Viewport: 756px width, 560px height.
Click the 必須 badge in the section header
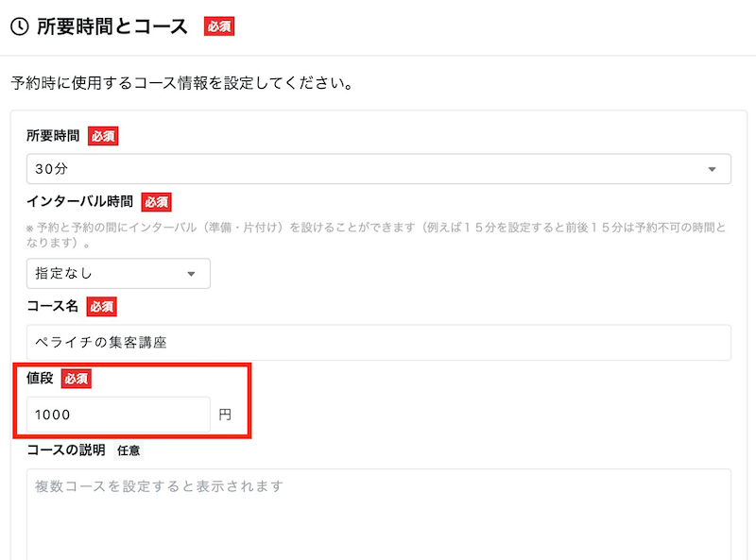point(218,26)
